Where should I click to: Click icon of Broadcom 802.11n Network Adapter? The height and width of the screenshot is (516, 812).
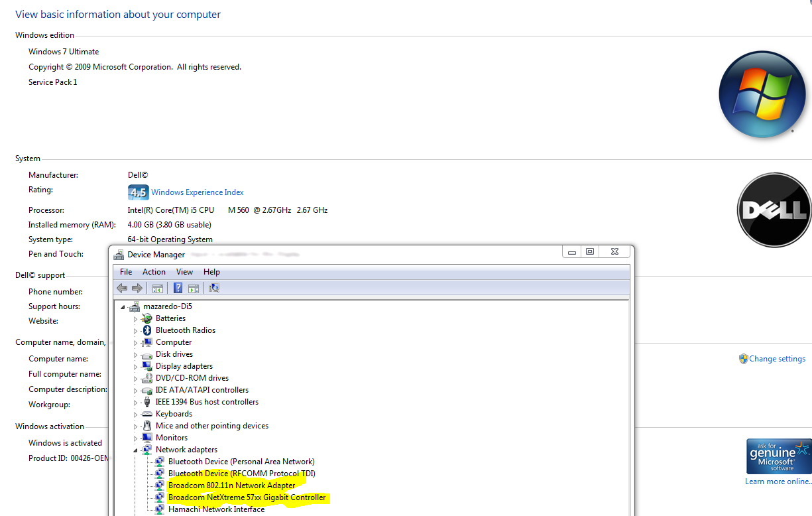pyautogui.click(x=160, y=485)
